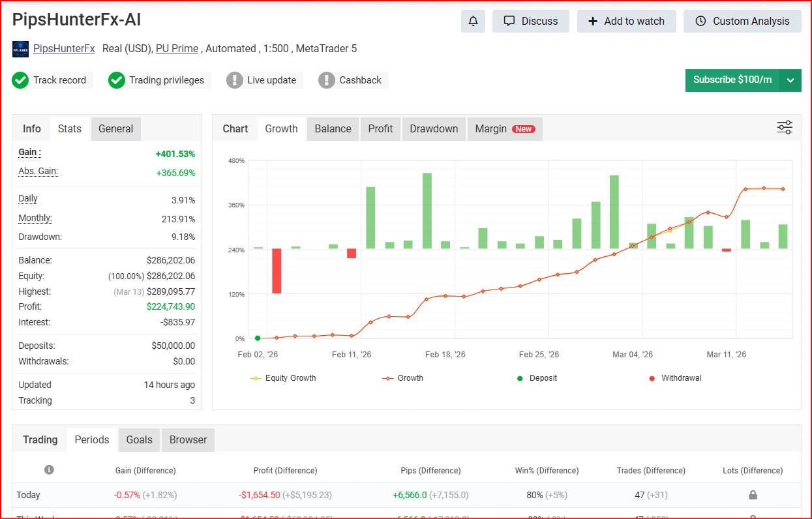Click the Lots (Difference) column header
Image resolution: width=812 pixels, height=519 pixels.
pos(753,470)
